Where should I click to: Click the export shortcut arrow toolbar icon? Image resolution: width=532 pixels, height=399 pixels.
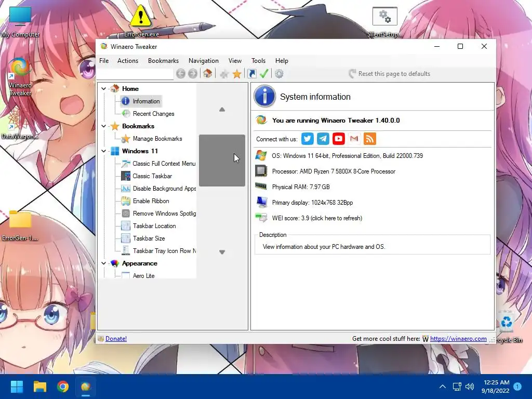(x=252, y=74)
